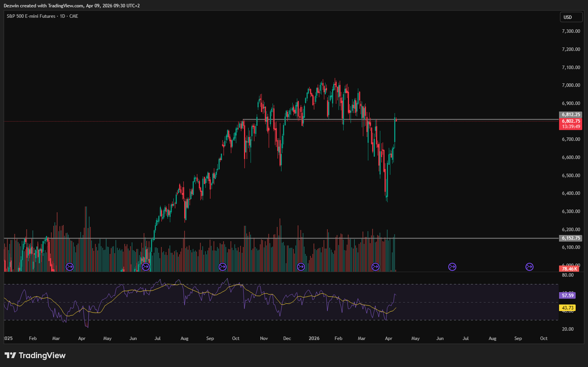Click the 20.00 RSI scale label
Screen dimensions: 588x367
point(567,329)
